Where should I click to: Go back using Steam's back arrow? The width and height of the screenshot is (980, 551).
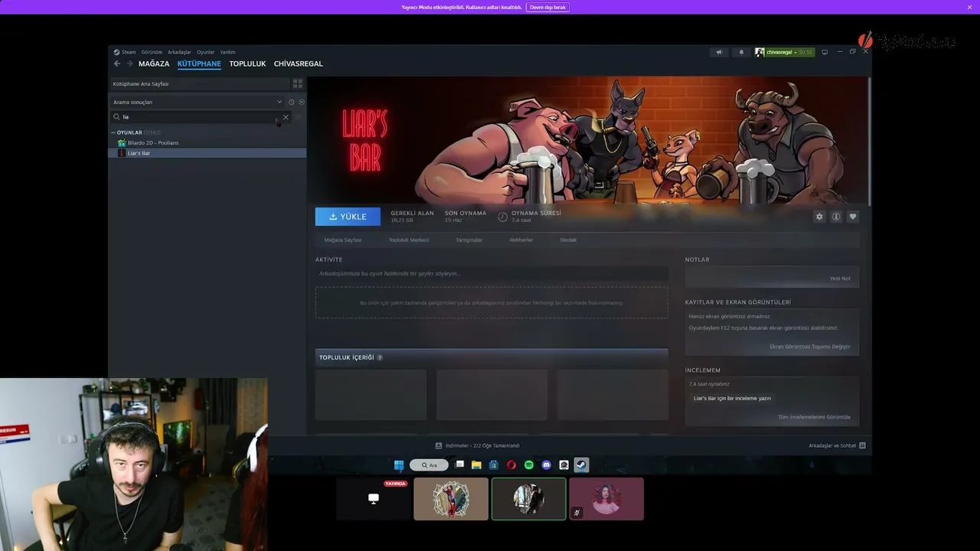tap(117, 64)
